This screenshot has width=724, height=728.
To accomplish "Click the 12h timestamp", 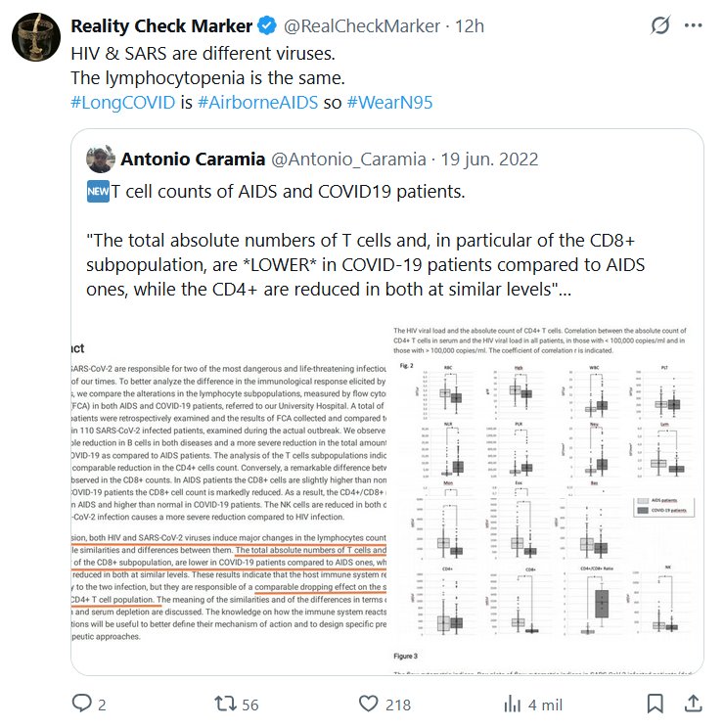I will (470, 26).
